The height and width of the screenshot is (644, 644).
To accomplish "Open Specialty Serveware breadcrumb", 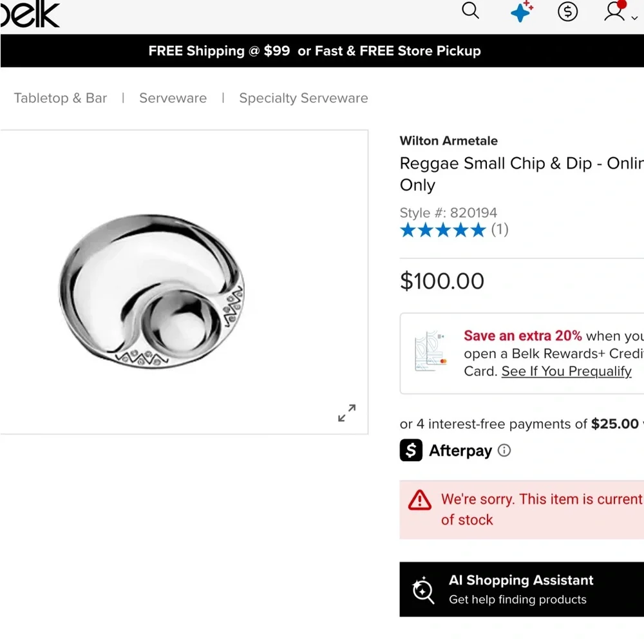I will 303,98.
